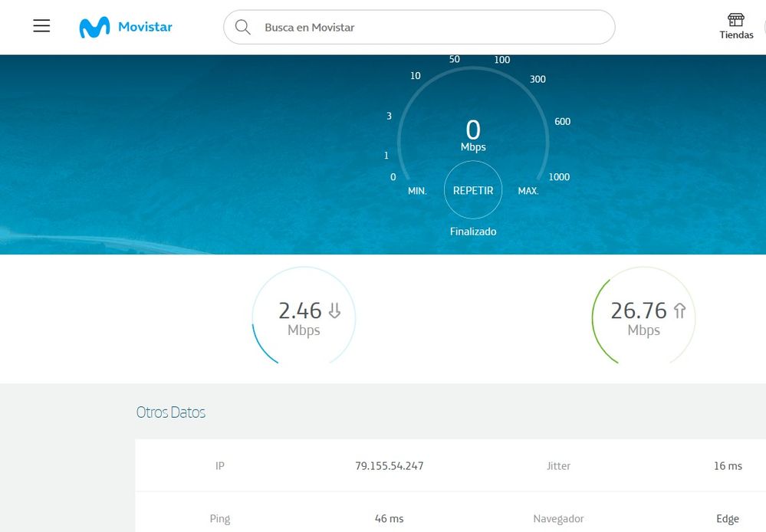Click the 0 Mbps speedometer reading
The image size is (766, 532).
pos(473,134)
